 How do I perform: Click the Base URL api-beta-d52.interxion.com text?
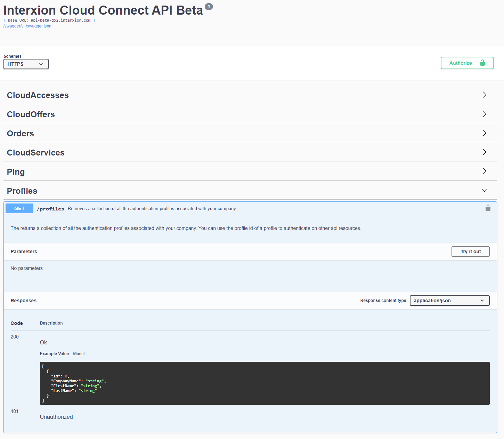pyautogui.click(x=49, y=20)
